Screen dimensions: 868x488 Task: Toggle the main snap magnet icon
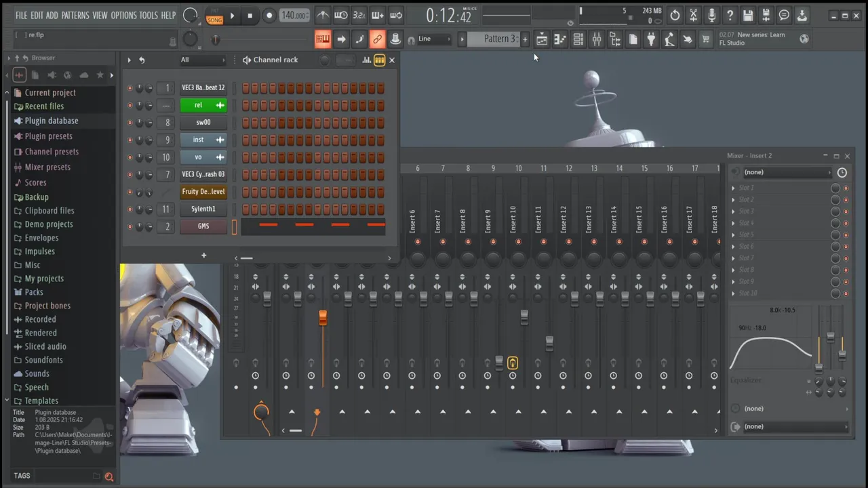tap(411, 40)
